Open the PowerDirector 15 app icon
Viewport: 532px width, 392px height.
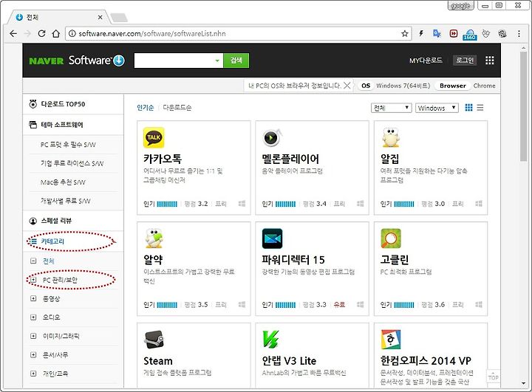click(272, 238)
